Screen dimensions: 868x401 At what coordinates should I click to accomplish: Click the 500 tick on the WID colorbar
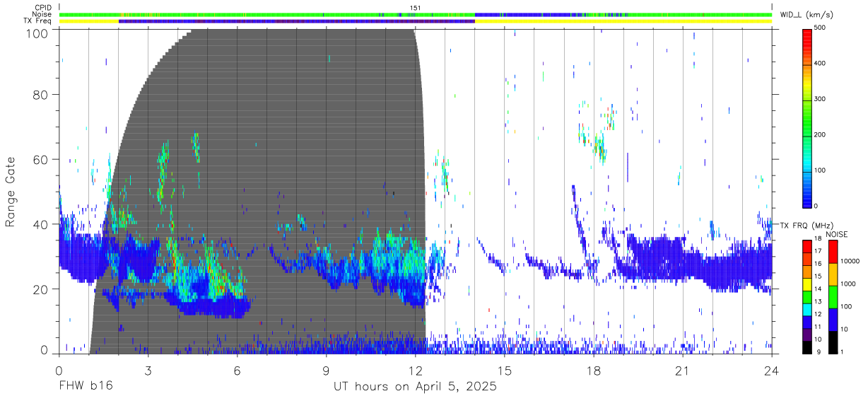click(x=821, y=27)
